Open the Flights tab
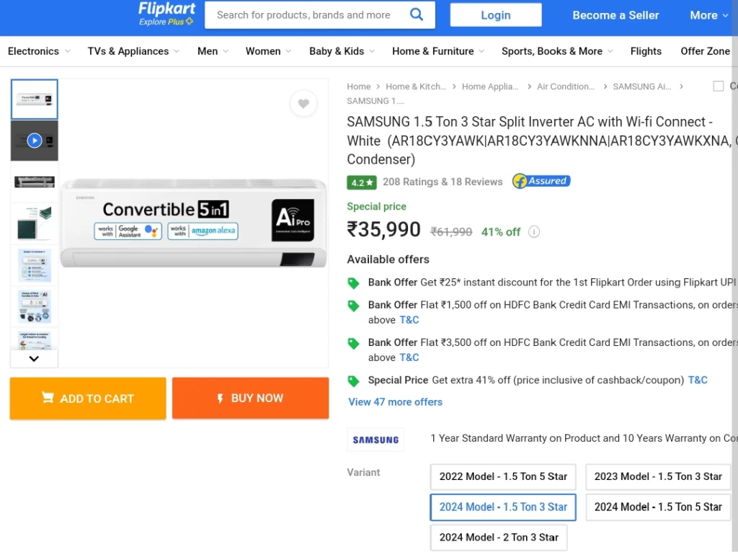738x560 pixels. pos(646,51)
